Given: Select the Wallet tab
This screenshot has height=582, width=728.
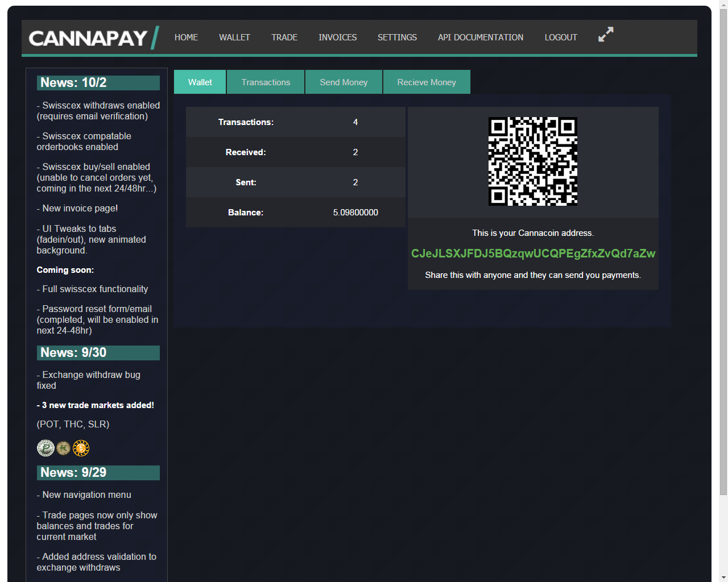Looking at the screenshot, I should click(x=200, y=82).
